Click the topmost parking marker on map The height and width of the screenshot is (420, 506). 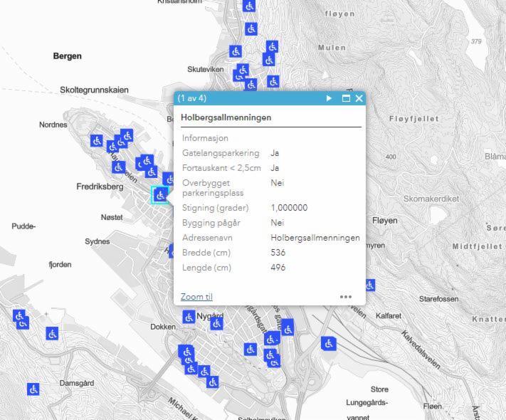(x=248, y=6)
